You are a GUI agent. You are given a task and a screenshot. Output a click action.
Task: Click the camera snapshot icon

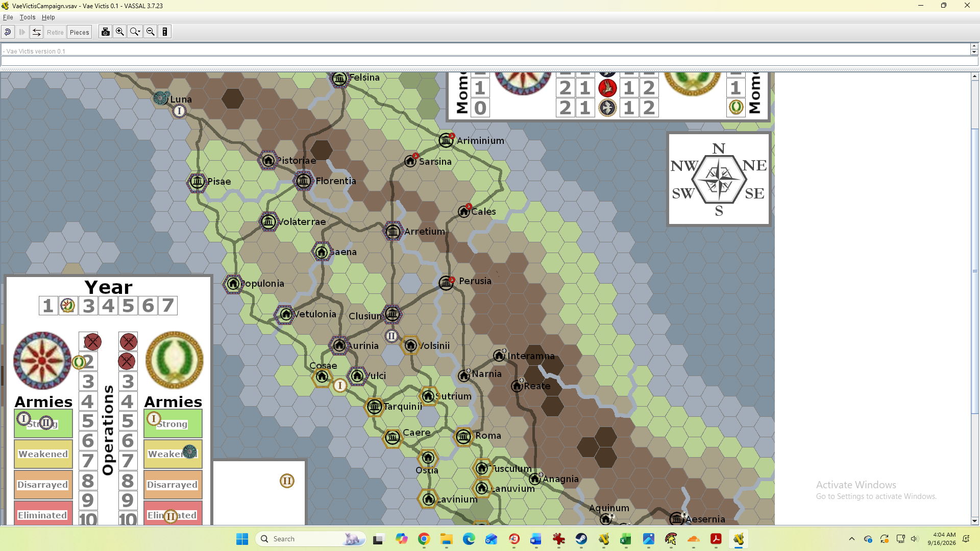tap(106, 32)
